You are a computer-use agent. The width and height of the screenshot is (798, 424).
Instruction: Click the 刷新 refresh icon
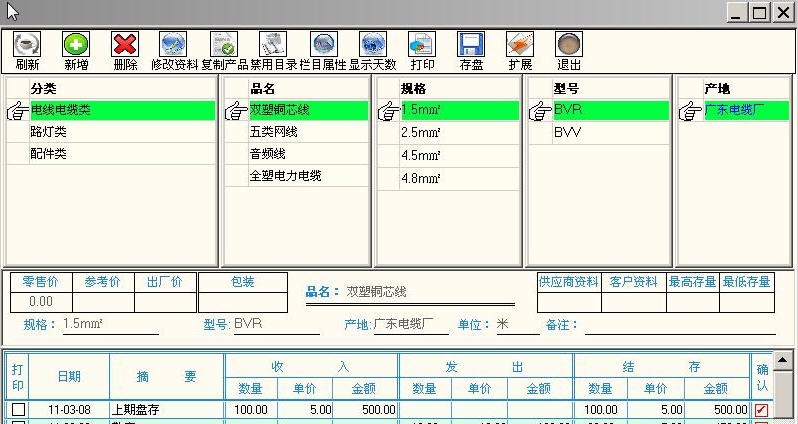(x=27, y=45)
